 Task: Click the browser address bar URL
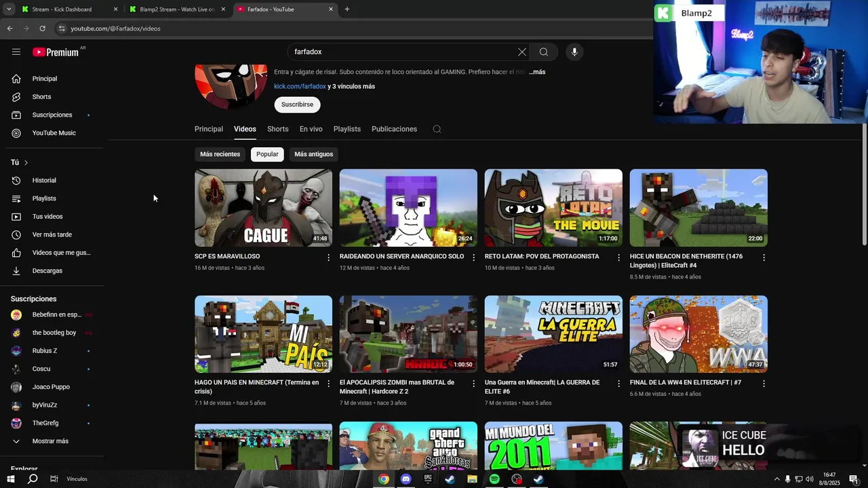(x=115, y=28)
